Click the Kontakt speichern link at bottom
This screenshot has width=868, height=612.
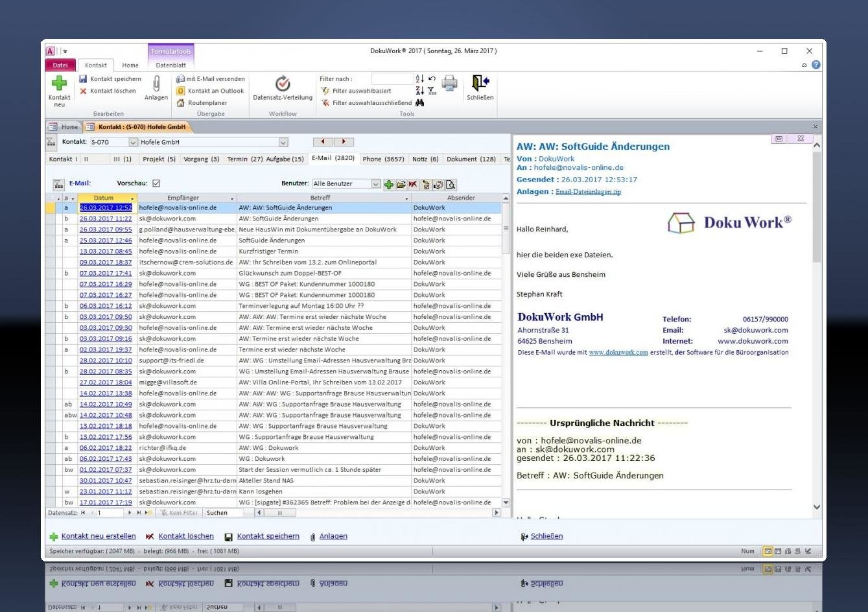[x=268, y=536]
